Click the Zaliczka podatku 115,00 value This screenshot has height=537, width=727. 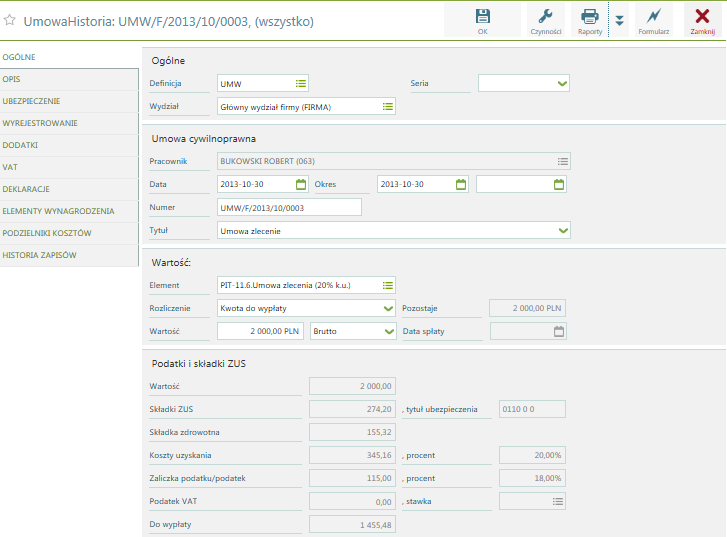352,478
